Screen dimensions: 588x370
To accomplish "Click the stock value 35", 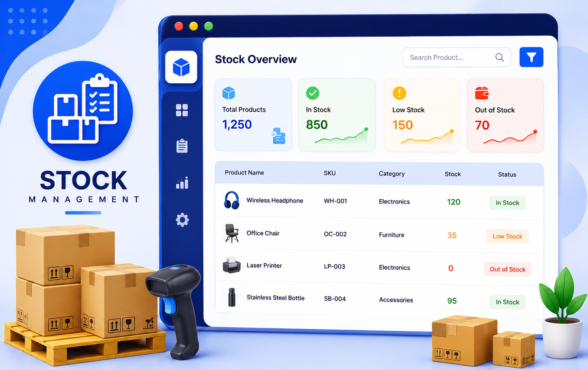I will [452, 235].
